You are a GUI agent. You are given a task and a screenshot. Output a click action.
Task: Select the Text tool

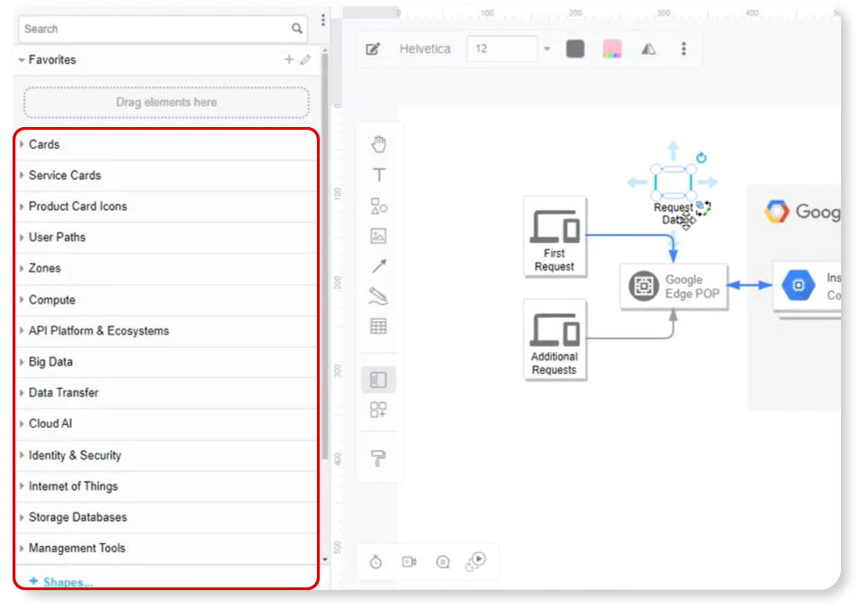378,175
